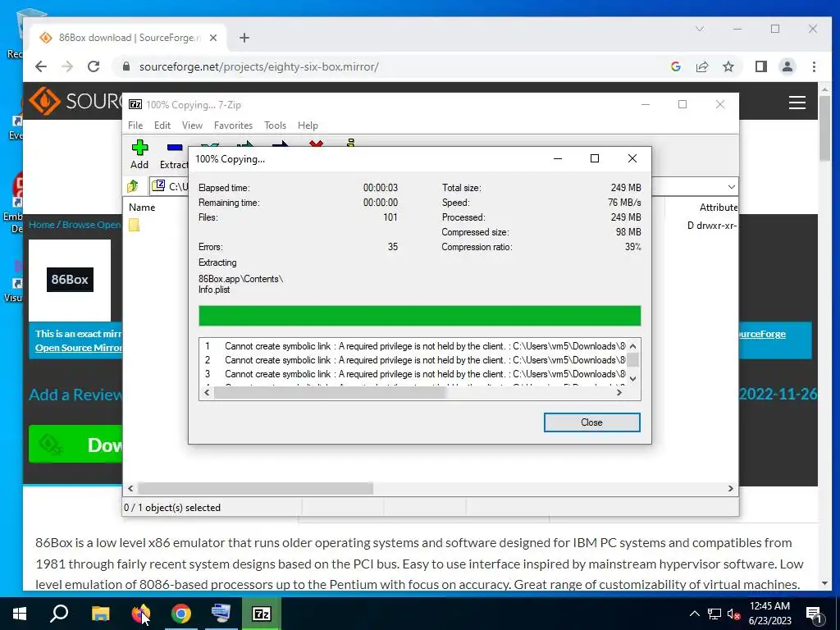Click the Google icon in the address bar
Viewport: 840px width, 630px height.
tap(676, 66)
